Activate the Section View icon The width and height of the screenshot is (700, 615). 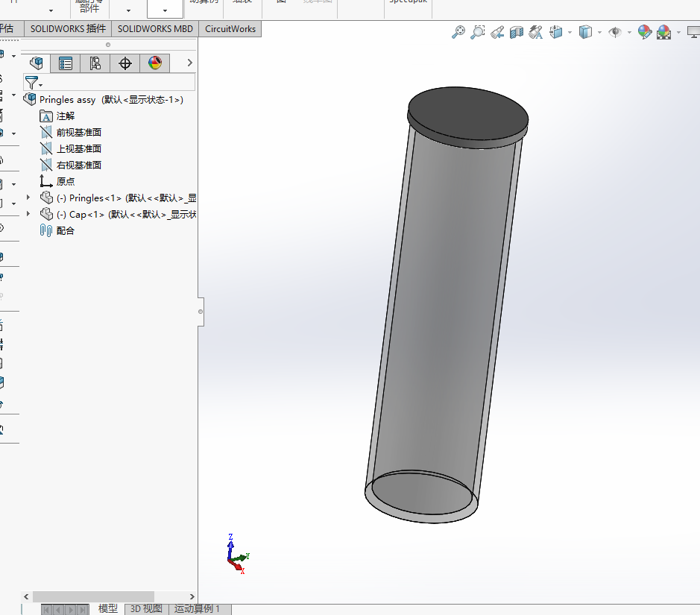(x=516, y=32)
